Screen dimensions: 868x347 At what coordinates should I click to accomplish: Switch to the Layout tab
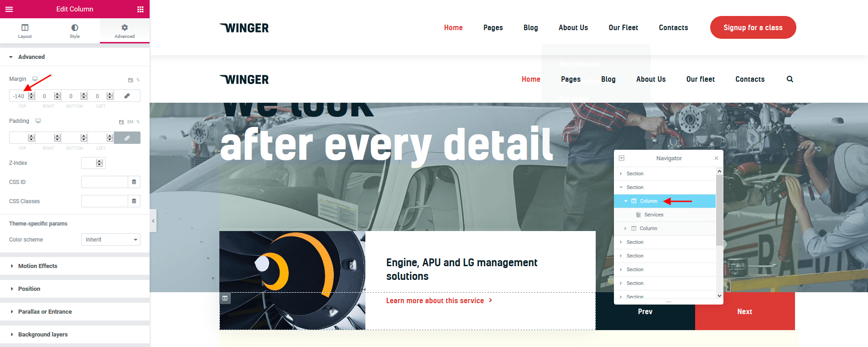click(25, 31)
